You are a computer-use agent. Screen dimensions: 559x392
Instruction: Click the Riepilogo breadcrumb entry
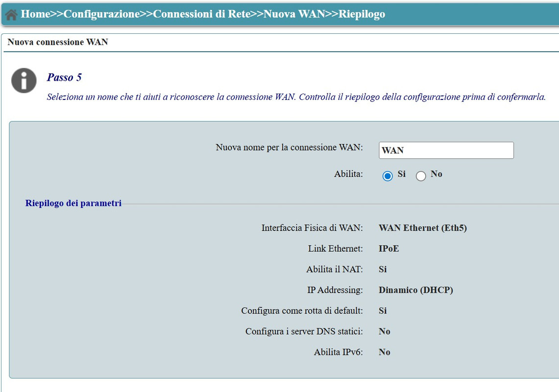tap(362, 14)
